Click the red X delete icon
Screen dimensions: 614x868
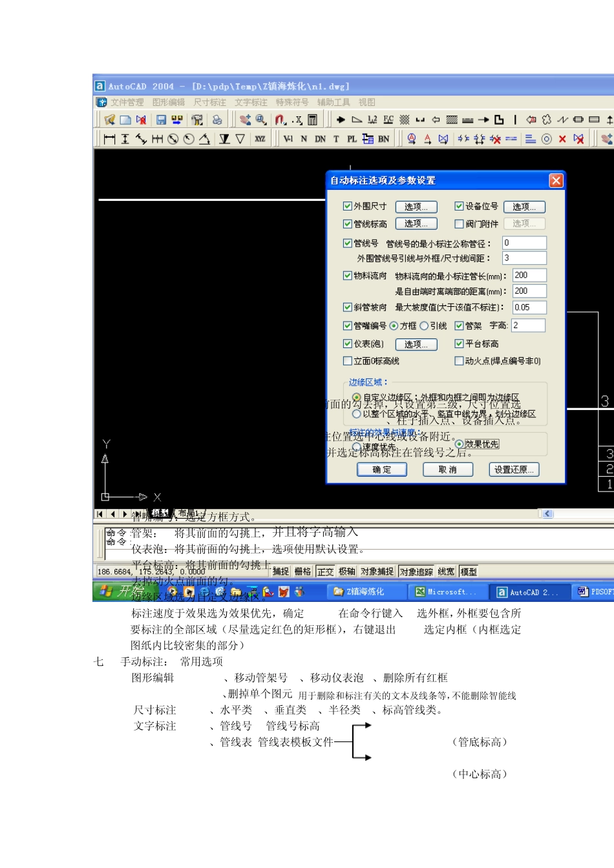[562, 139]
